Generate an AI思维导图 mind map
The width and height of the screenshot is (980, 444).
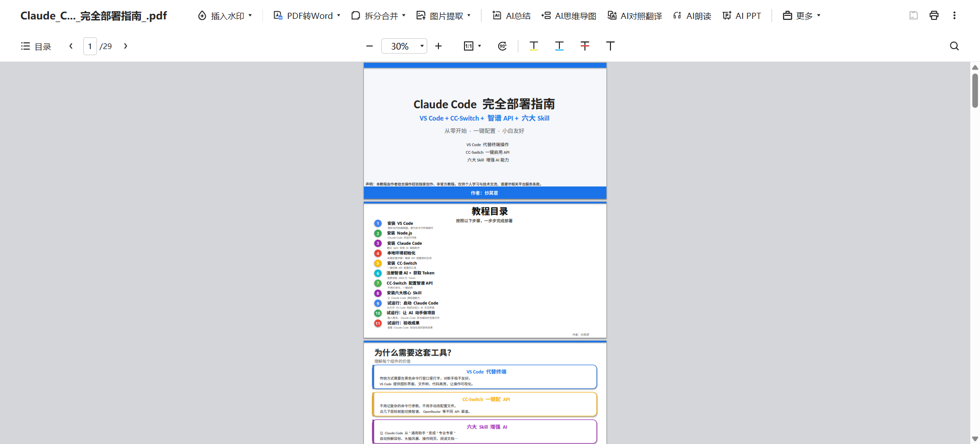(x=569, y=16)
